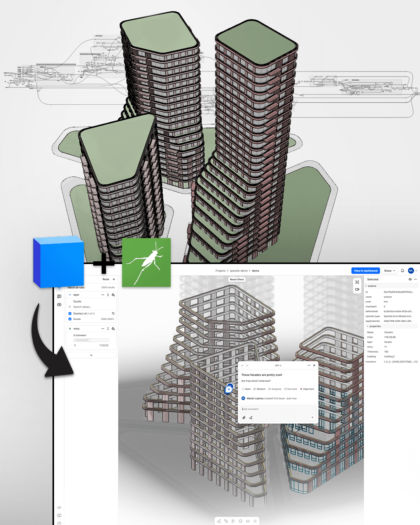420x525 pixels.
Task: Collapse the story filter card
Action: click(108, 329)
